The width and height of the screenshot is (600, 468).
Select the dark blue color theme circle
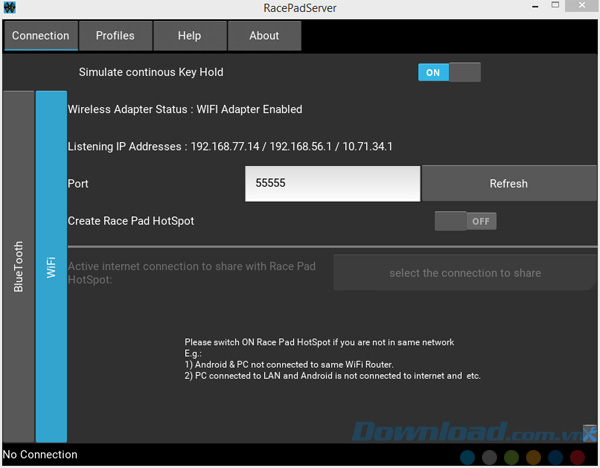pos(556,457)
